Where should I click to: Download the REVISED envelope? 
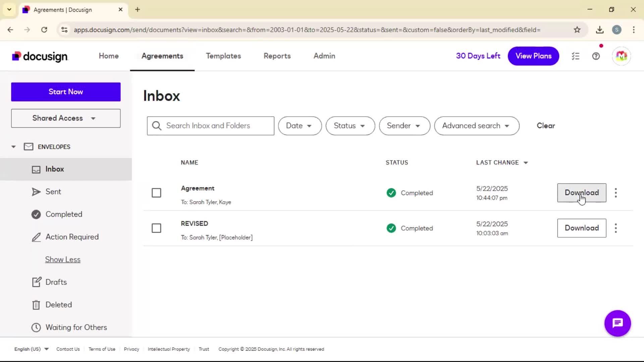[582, 228]
